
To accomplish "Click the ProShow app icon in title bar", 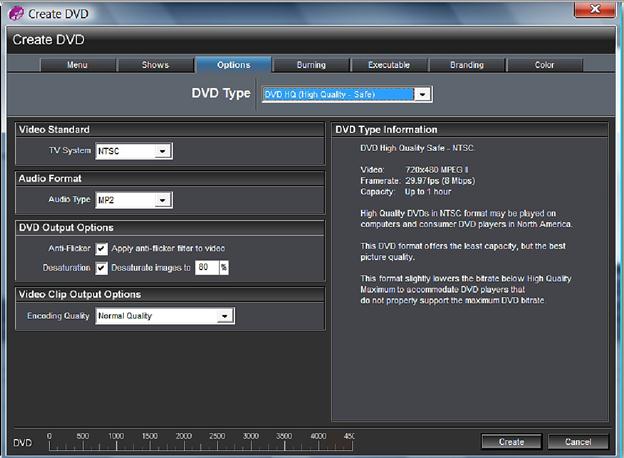I will [16, 14].
